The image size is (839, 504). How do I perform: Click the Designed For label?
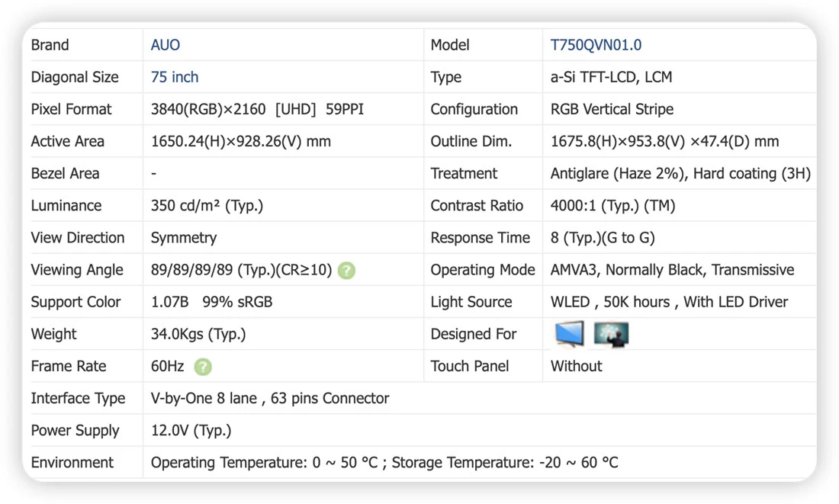(474, 334)
